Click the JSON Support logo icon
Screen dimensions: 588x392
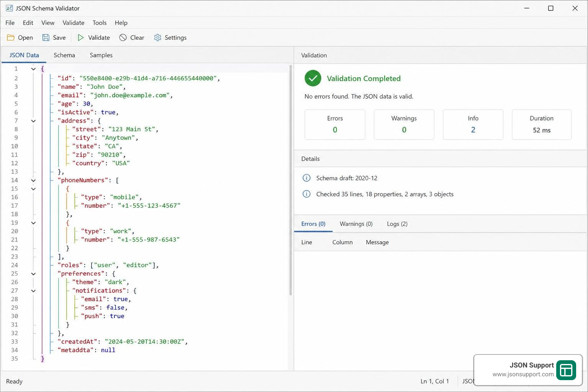(566, 370)
